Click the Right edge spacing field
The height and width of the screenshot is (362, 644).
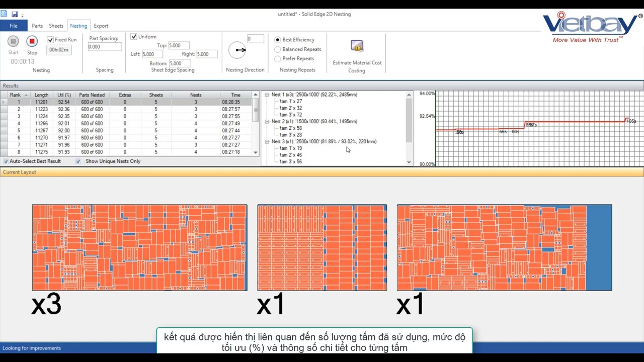point(206,54)
